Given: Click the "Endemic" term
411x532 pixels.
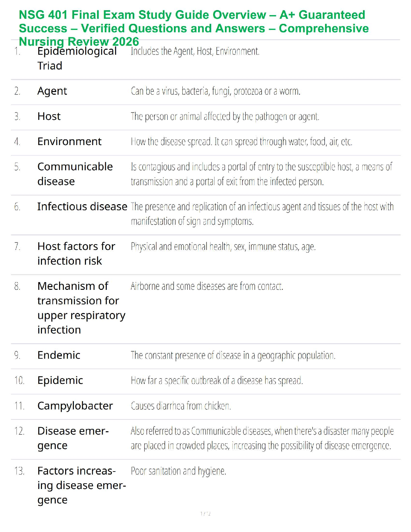Looking at the screenshot, I should (59, 355).
